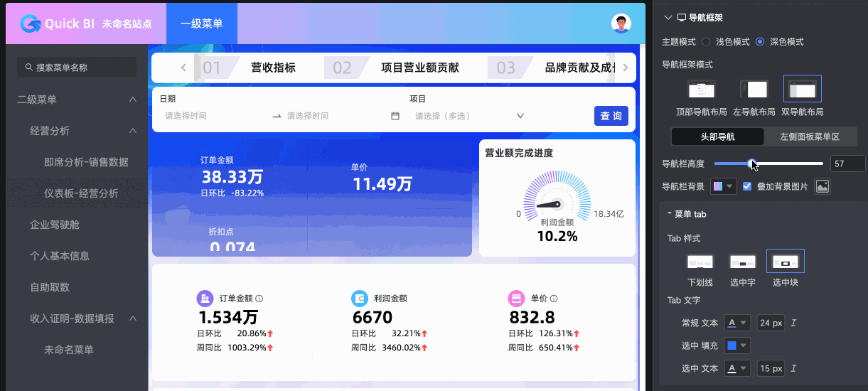This screenshot has width=868, height=391.
Task: Open 选中 填充 blue color dropdown
Action: [x=738, y=346]
